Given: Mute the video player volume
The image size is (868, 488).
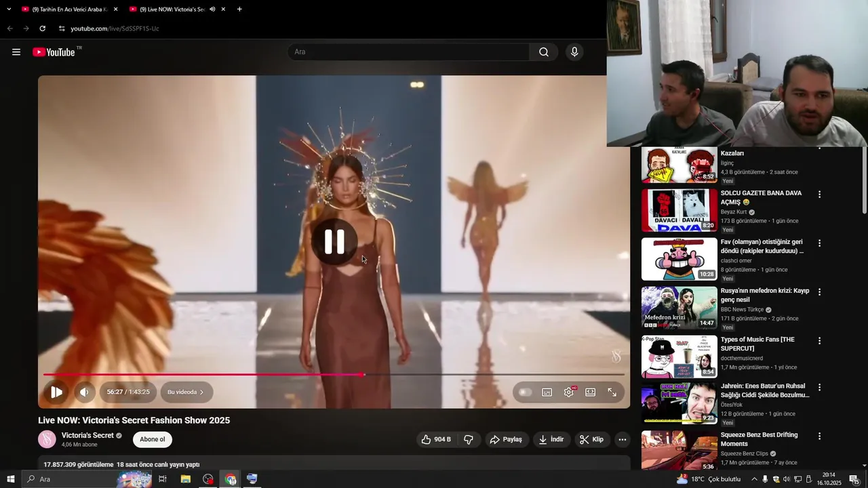Looking at the screenshot, I should click(x=84, y=392).
